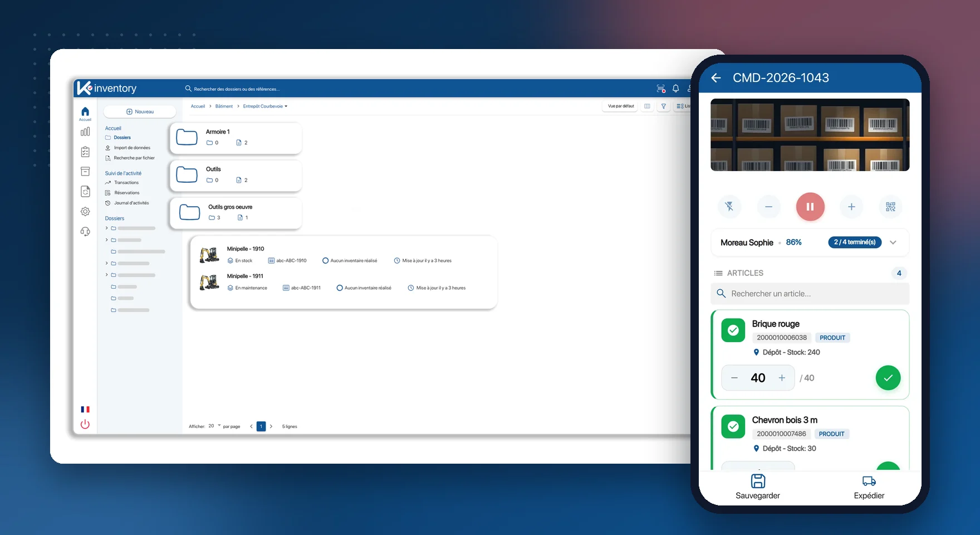Expand the first folder in Dossiers tree
The height and width of the screenshot is (535, 980).
tap(106, 228)
